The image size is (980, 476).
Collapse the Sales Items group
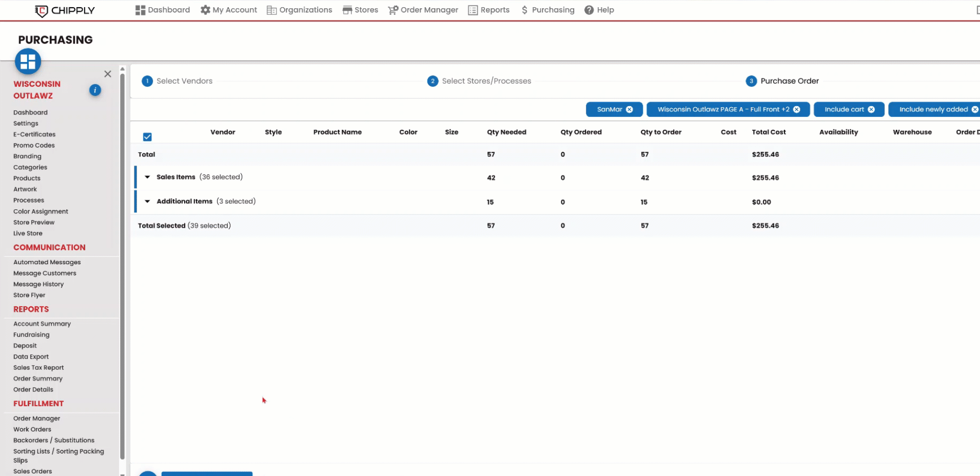147,177
